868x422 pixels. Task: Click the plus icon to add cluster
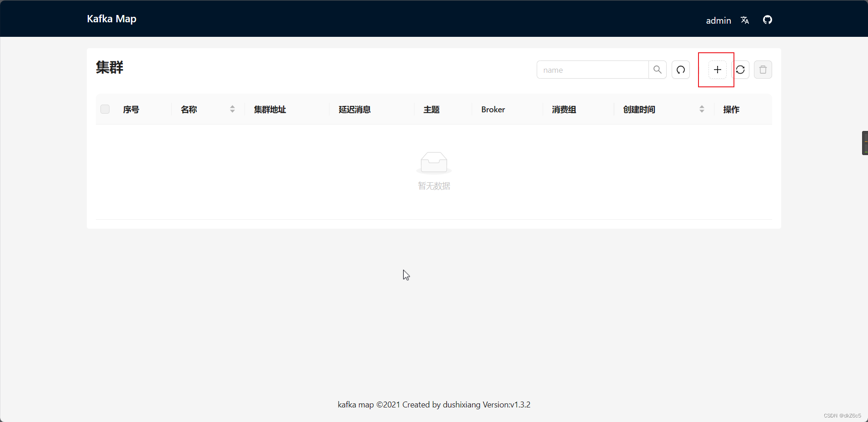717,70
